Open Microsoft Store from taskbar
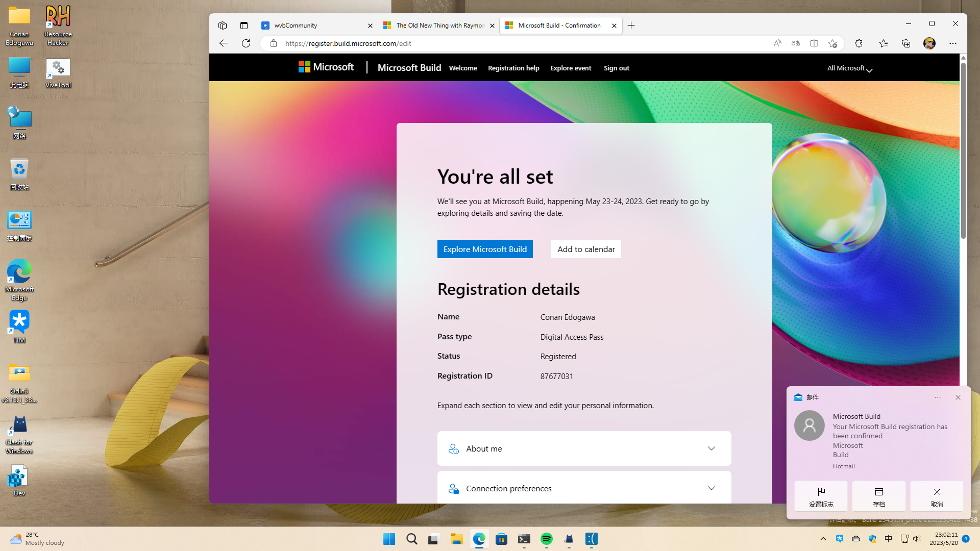Image resolution: width=980 pixels, height=551 pixels. coord(501,539)
